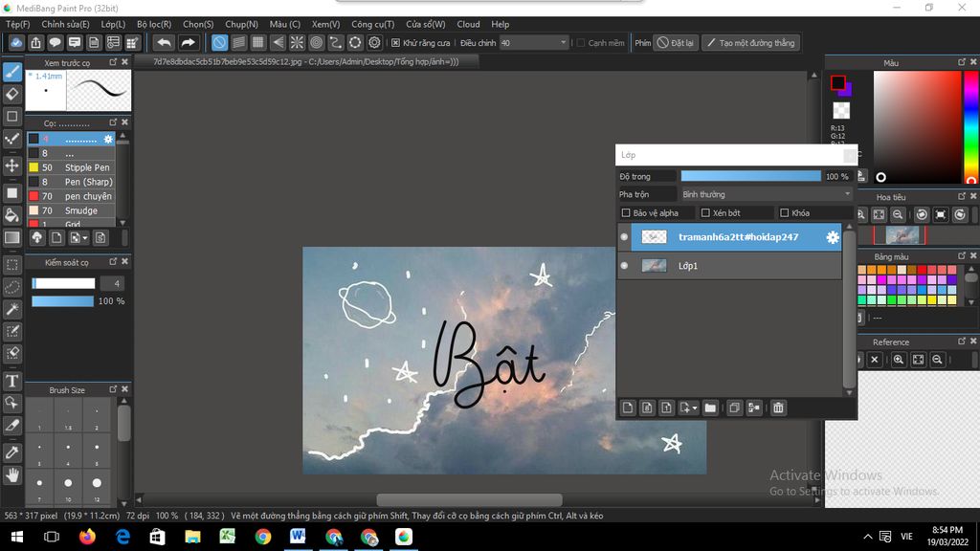Image resolution: width=980 pixels, height=551 pixels.
Task: Click the Đặt lại reset button
Action: tap(676, 43)
